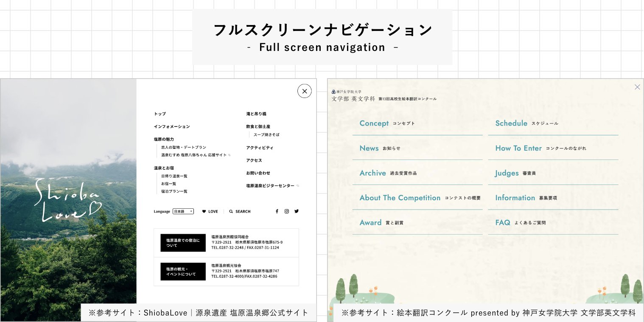Screen dimensions: 644x322
Task: Select the スープ焼きそば sub-link
Action: pos(266,134)
